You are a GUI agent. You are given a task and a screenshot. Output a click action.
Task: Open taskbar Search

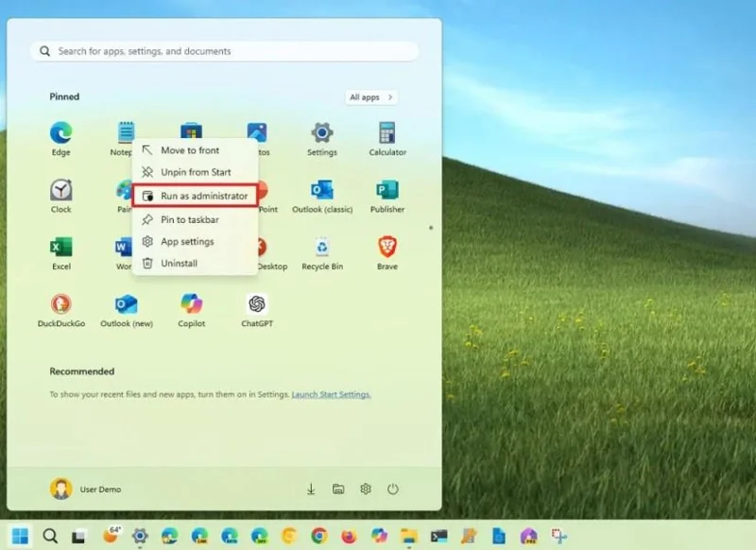50,536
